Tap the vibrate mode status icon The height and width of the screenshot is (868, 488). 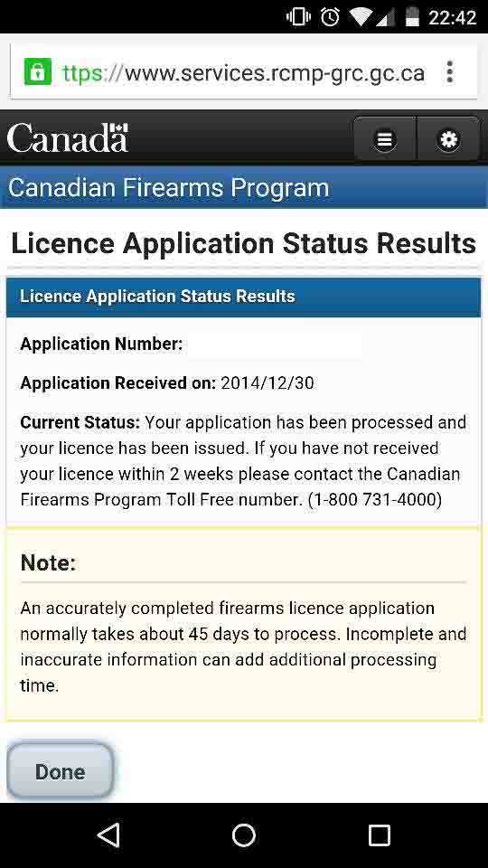pyautogui.click(x=298, y=17)
